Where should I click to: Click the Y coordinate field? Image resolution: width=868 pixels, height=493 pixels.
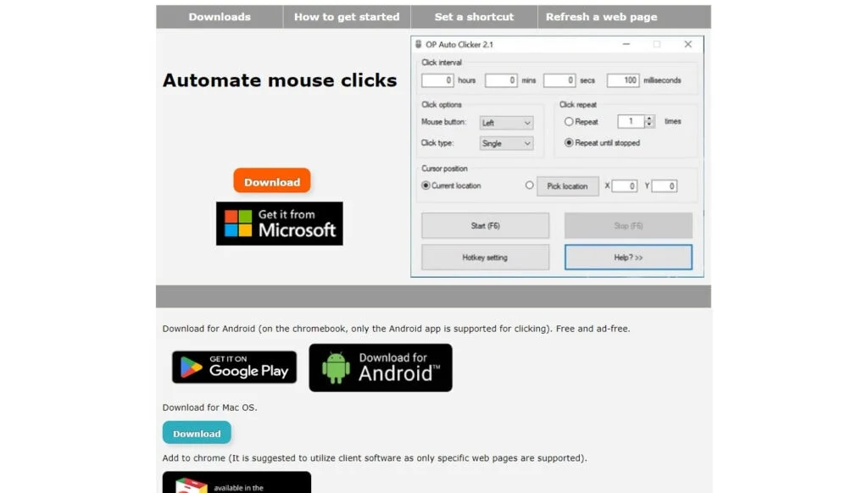[x=665, y=186]
